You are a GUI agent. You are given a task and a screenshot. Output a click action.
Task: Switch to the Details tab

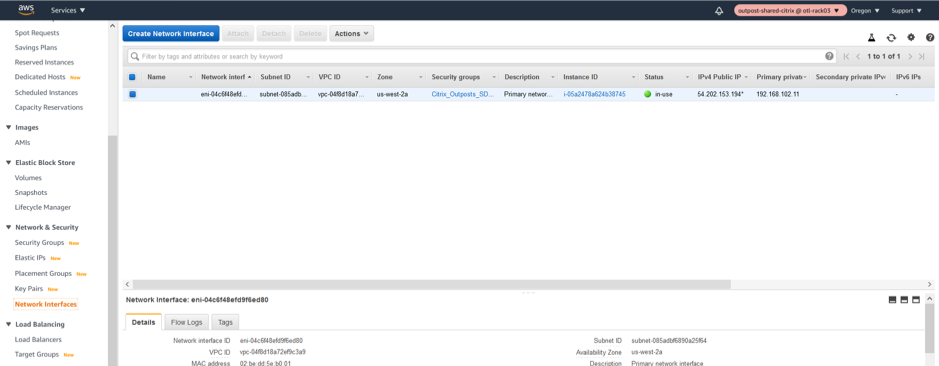coord(144,322)
